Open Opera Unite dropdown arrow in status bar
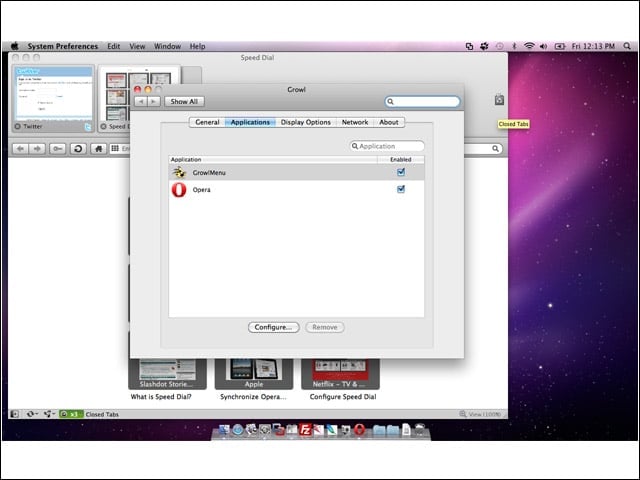Viewport: 640px width, 480px height. 54,414
